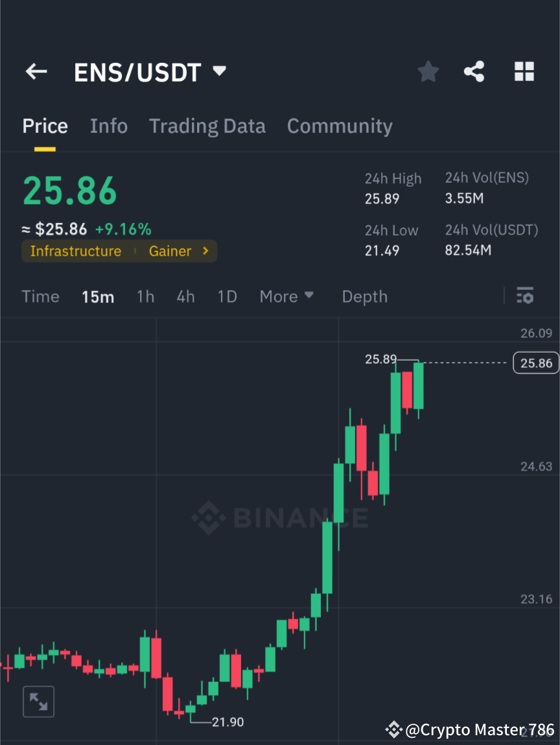
Task: Open chart style settings icon beside Depth
Action: click(525, 296)
